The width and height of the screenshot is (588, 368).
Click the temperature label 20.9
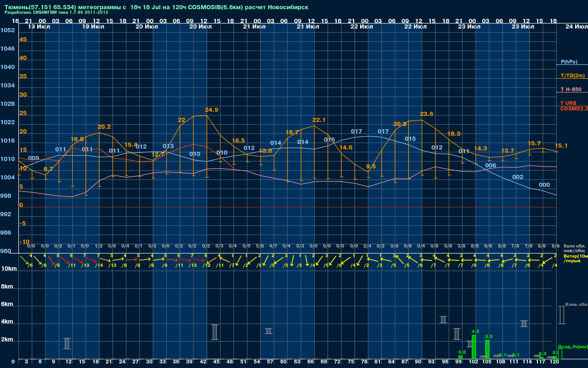click(x=400, y=124)
